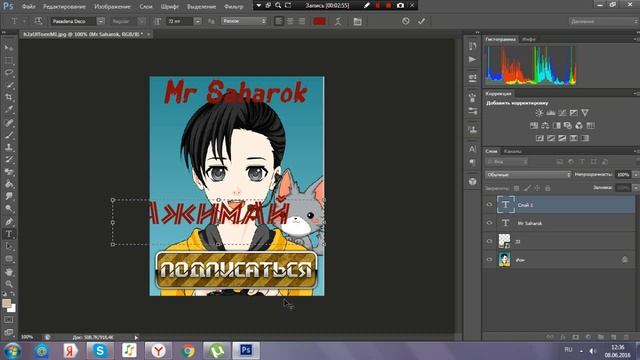Open workspace switcher dropdown
This screenshot has height=360, width=640.
click(604, 21)
